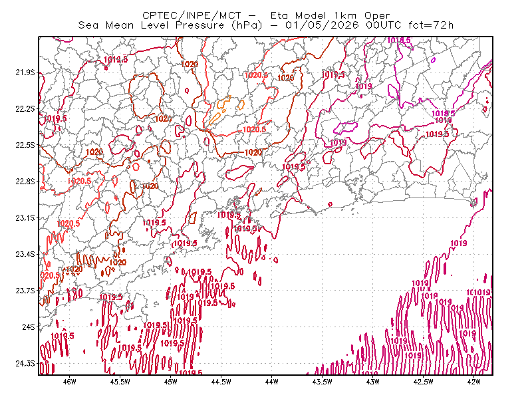Image resolution: width=532 pixels, height=411 pixels.
Task: Click the Sea Mean Level Pressure subtitle
Action: [x=265, y=25]
